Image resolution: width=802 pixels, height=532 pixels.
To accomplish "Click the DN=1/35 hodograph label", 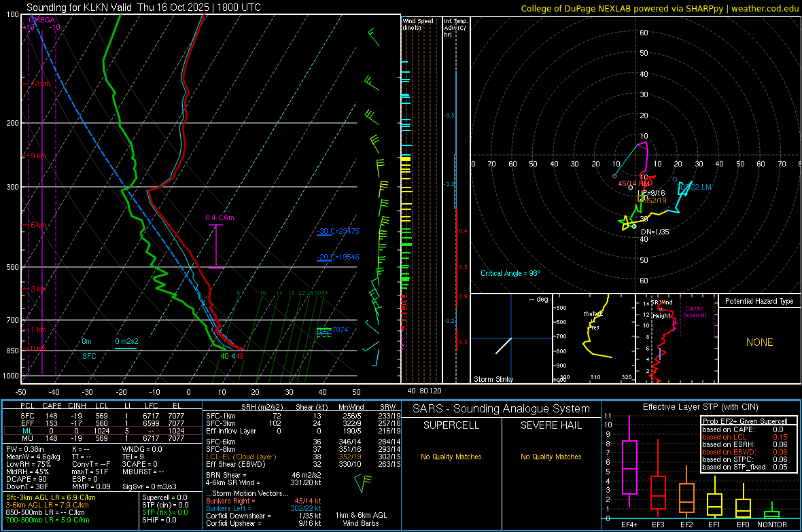I will [x=655, y=232].
